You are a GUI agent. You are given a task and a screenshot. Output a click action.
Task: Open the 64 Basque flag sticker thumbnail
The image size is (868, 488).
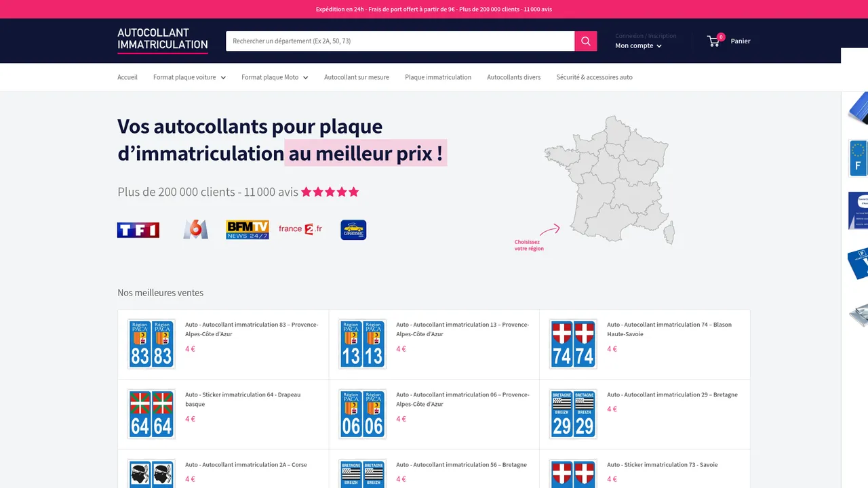(151, 414)
